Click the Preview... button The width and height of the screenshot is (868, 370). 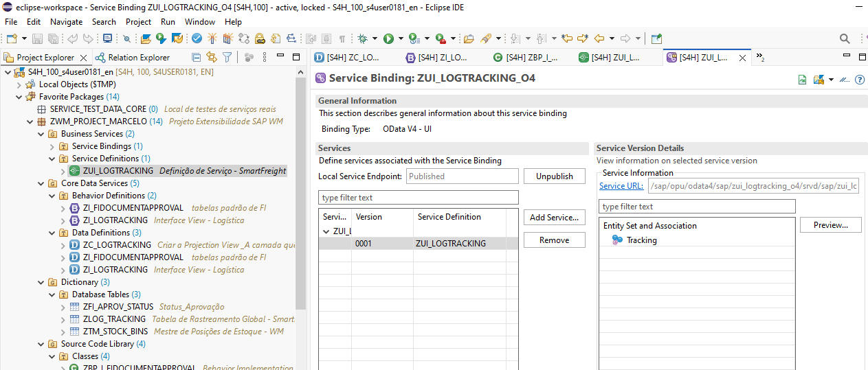[830, 225]
